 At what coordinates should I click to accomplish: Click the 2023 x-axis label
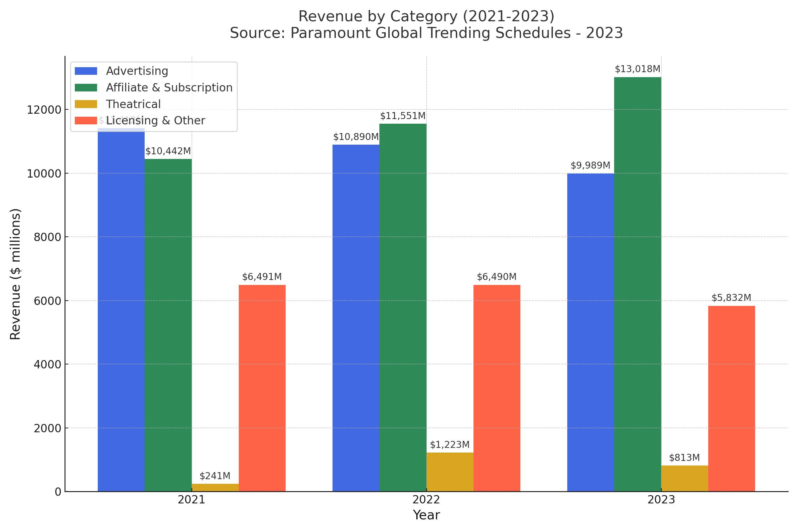tap(661, 500)
